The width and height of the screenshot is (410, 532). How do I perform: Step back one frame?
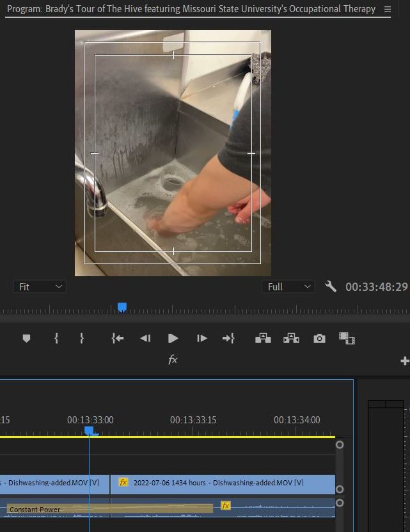(x=145, y=338)
